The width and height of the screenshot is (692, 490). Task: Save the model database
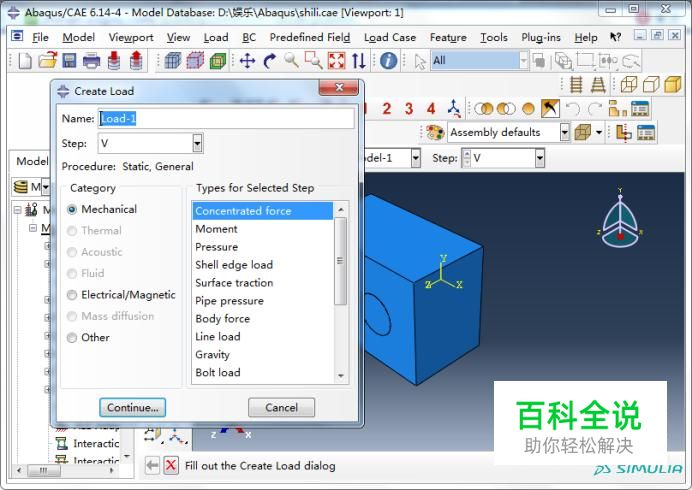[69, 60]
